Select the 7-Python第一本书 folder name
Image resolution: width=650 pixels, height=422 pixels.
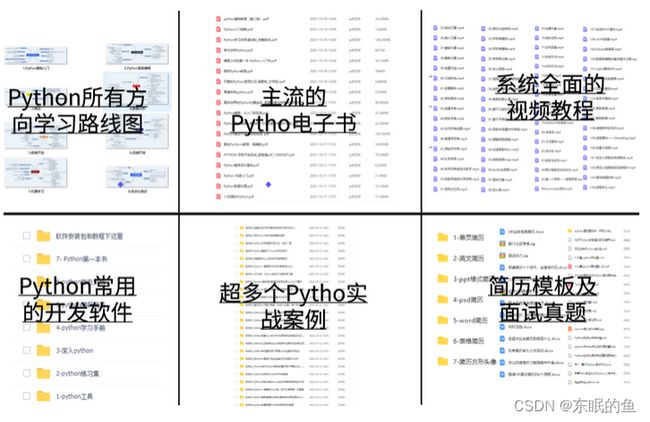[82, 259]
